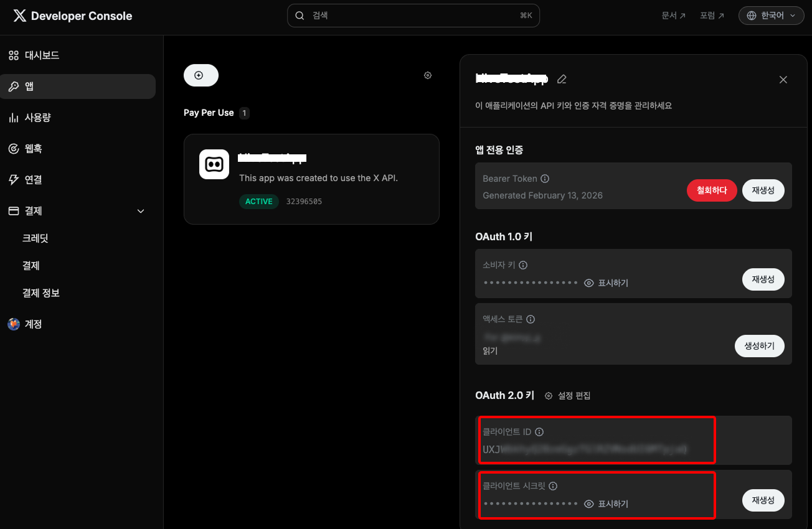This screenshot has width=812, height=529.
Task: Open 설정 편집 for OAuth 2.0
Action: point(568,396)
